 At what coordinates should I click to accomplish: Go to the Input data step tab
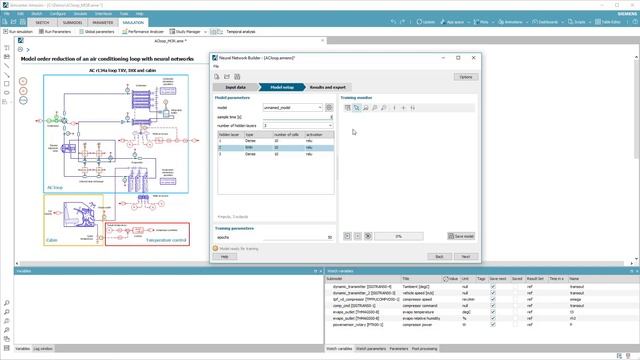point(236,87)
